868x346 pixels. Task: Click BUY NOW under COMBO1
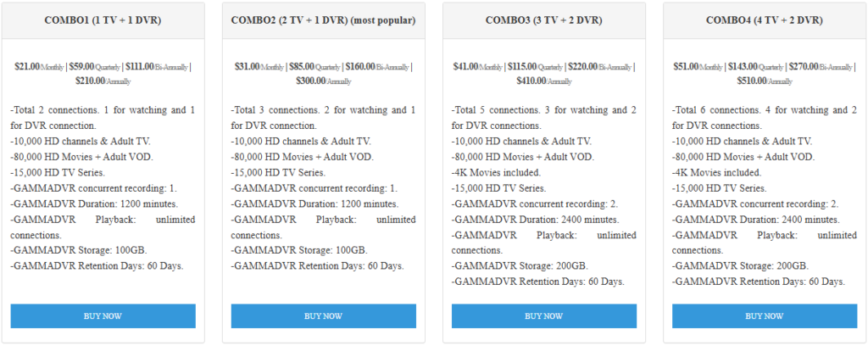point(103,316)
